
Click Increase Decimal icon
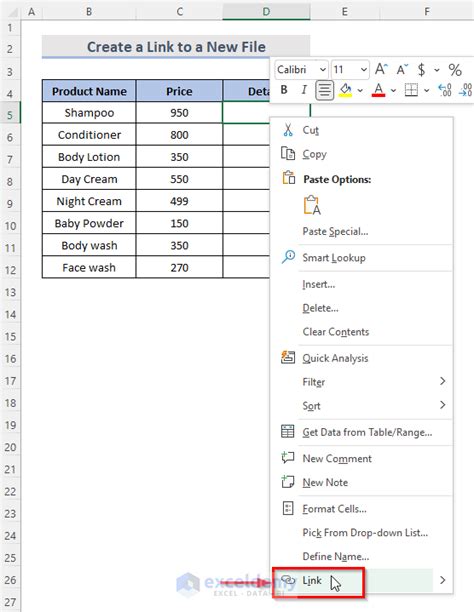(x=445, y=90)
